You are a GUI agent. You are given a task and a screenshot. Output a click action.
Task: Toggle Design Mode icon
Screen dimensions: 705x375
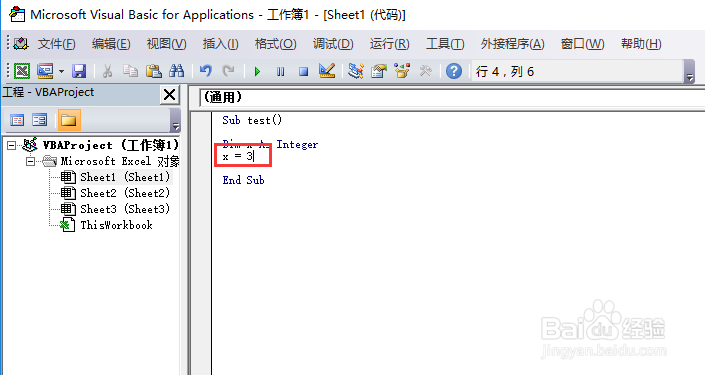pyautogui.click(x=327, y=71)
